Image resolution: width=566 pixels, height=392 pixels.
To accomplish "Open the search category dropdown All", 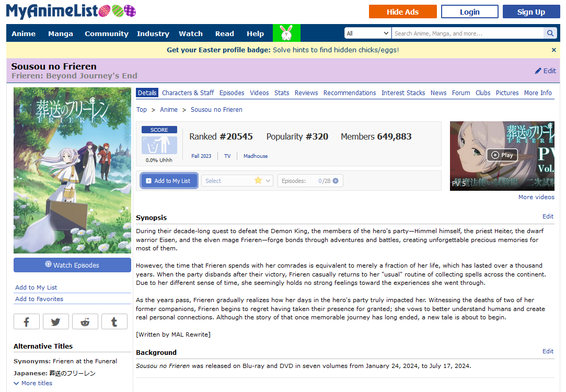I will click(x=368, y=33).
